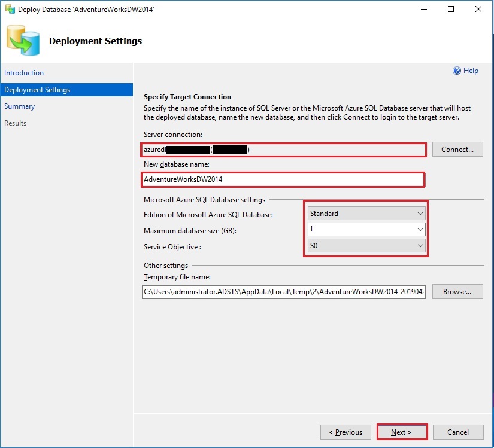The height and width of the screenshot is (448, 494).
Task: Maximize the Deploy Database window
Action: (451, 9)
